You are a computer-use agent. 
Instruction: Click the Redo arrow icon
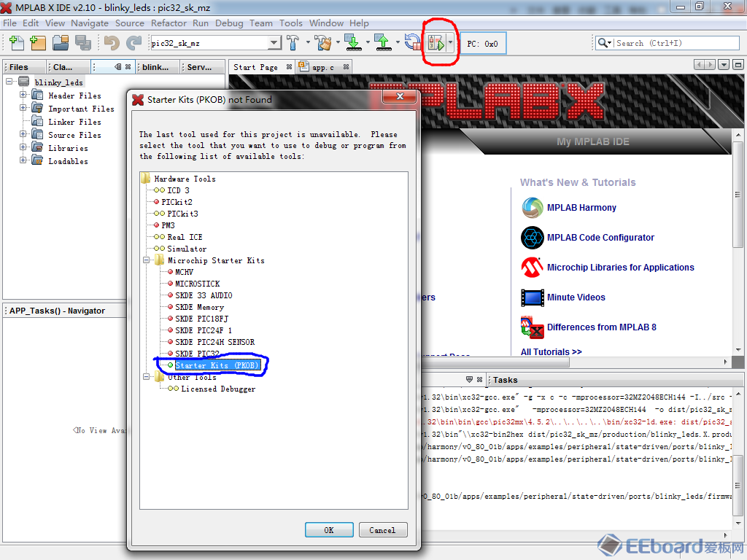click(x=134, y=43)
